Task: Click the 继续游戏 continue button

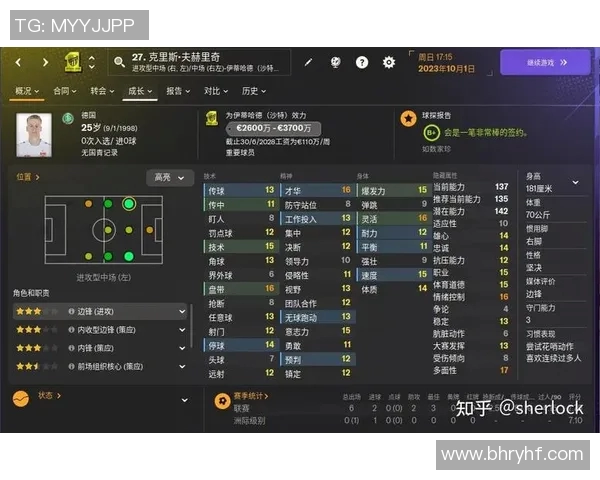Action: 545,62
